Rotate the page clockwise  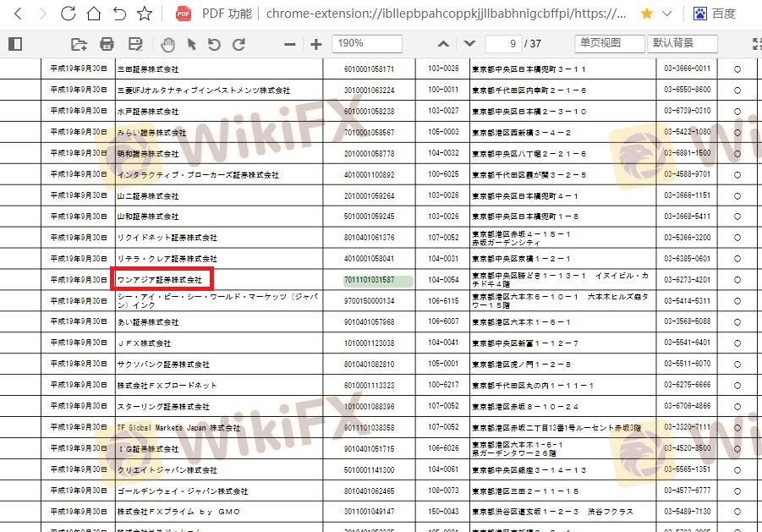coord(238,44)
